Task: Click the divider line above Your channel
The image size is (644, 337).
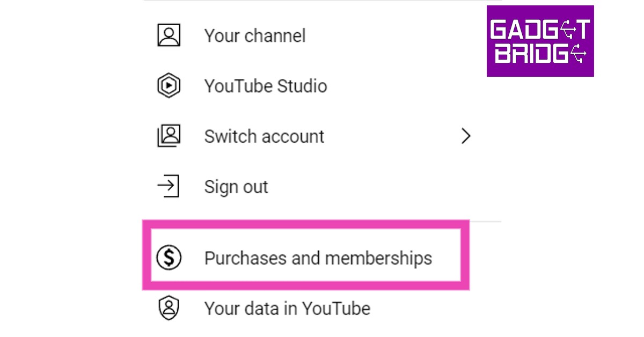Action: (x=322, y=1)
